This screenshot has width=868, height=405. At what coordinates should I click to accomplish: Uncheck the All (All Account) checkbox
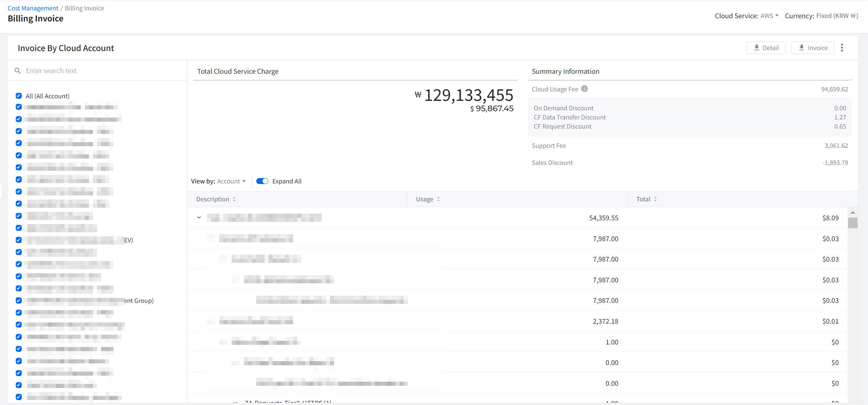click(x=19, y=96)
